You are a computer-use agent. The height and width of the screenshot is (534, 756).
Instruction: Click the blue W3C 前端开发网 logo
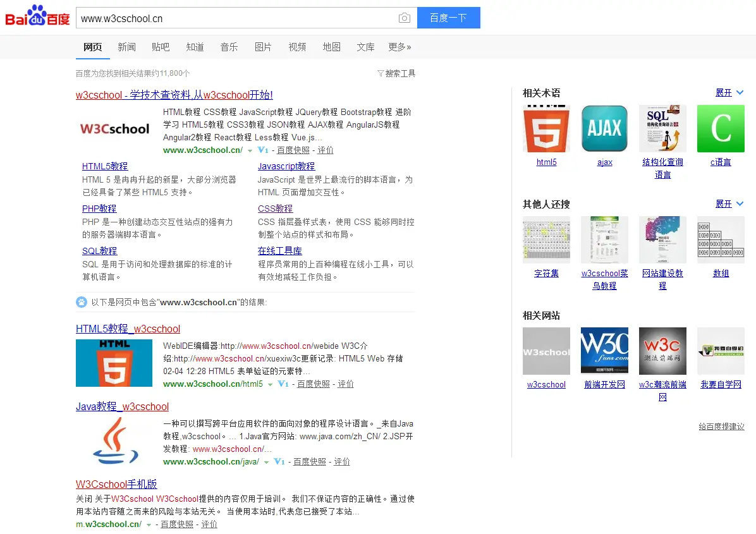tap(604, 351)
